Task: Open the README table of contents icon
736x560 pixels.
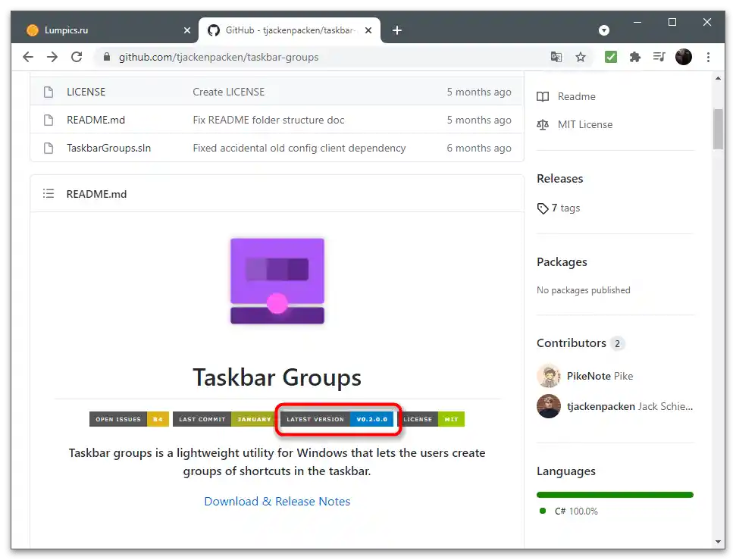Action: (49, 193)
